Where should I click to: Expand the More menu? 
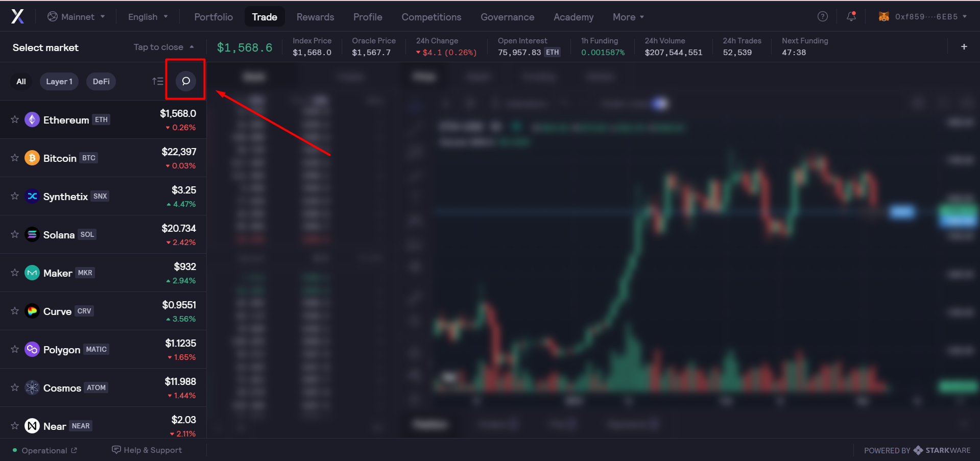628,17
